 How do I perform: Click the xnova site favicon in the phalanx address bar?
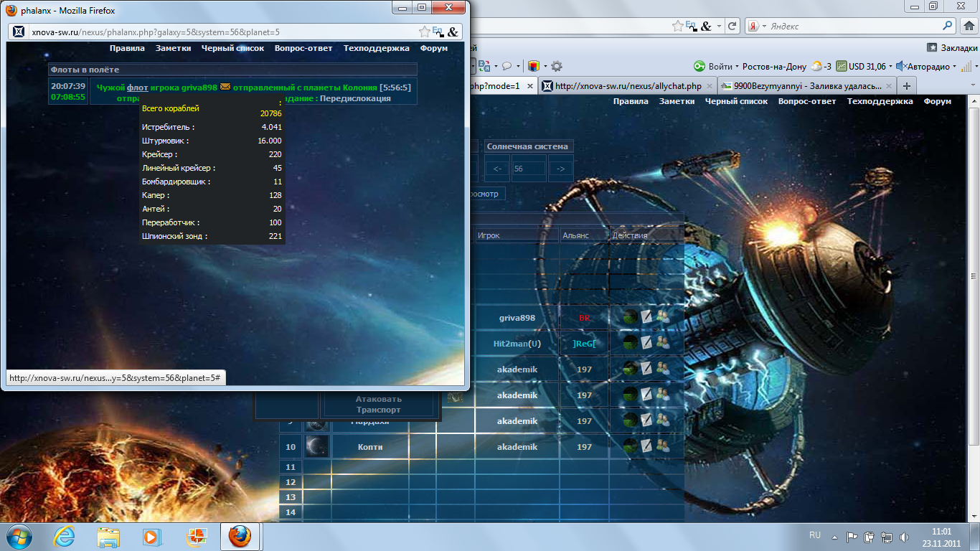19,32
